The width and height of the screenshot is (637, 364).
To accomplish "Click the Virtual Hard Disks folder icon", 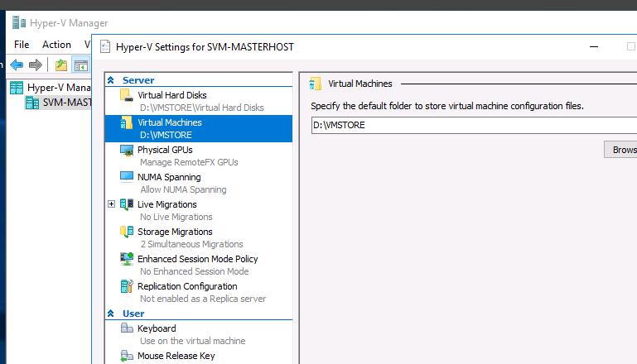I will tap(126, 95).
